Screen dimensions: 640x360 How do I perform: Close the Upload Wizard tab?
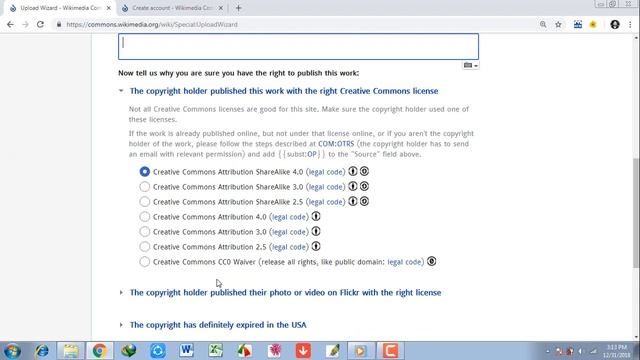pyautogui.click(x=109, y=8)
